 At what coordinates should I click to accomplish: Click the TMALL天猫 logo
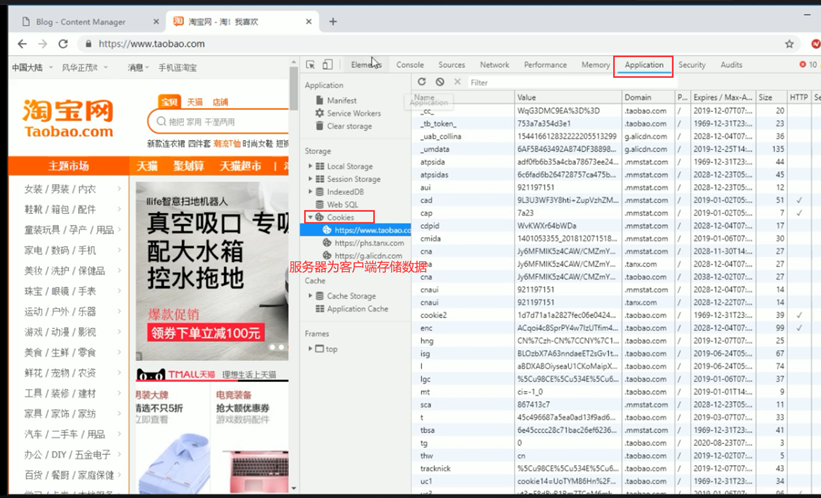(x=176, y=374)
